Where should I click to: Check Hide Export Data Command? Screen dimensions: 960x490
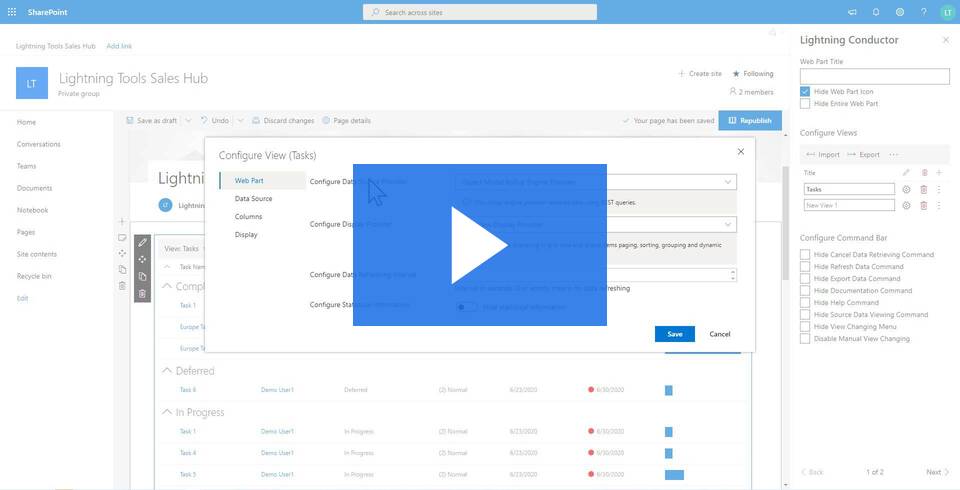[x=805, y=278]
